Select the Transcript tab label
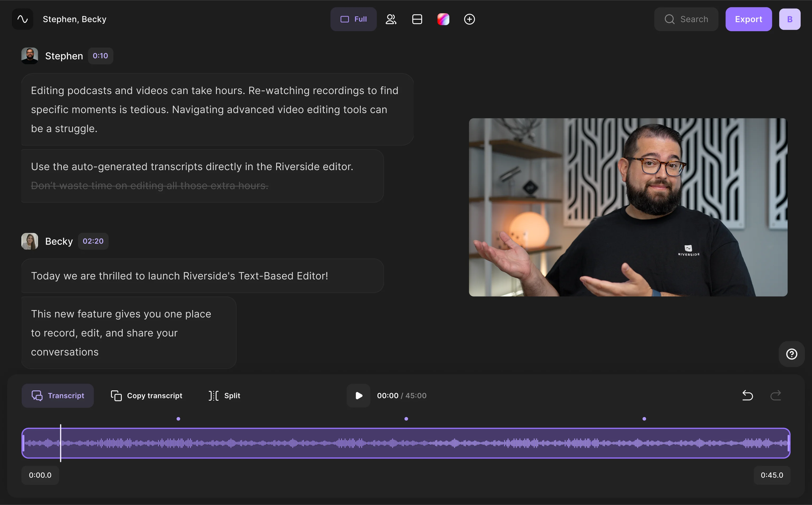 point(66,396)
